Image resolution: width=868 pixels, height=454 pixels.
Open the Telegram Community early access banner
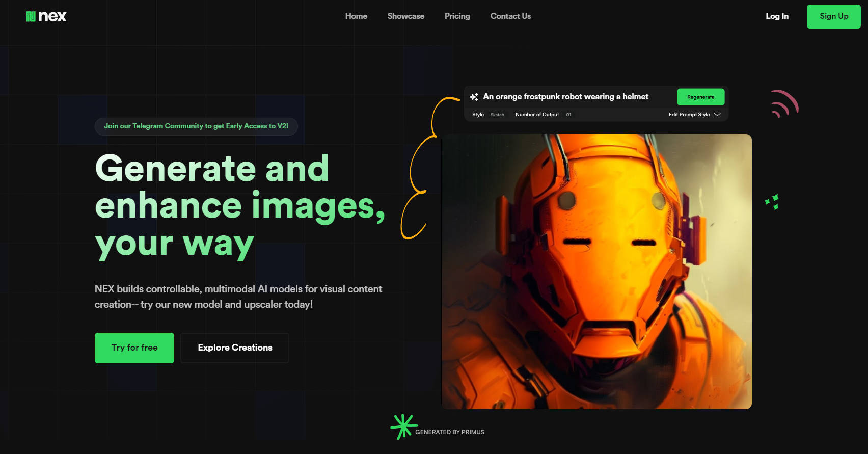(x=196, y=126)
